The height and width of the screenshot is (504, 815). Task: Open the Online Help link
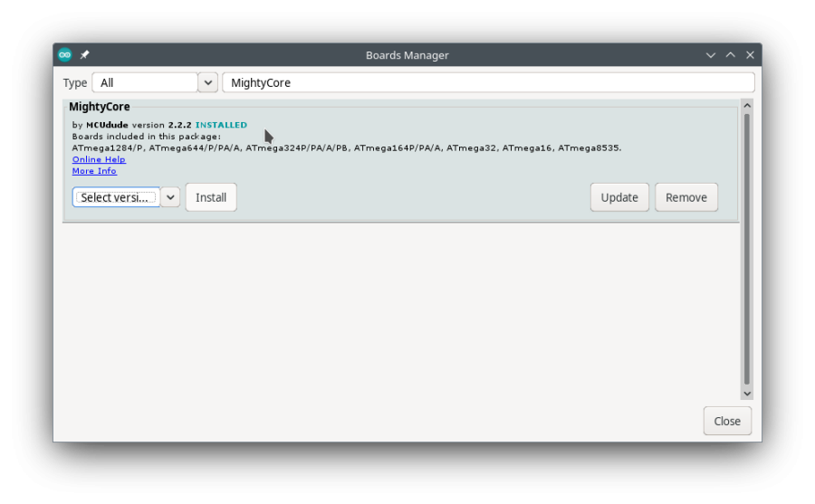click(99, 159)
